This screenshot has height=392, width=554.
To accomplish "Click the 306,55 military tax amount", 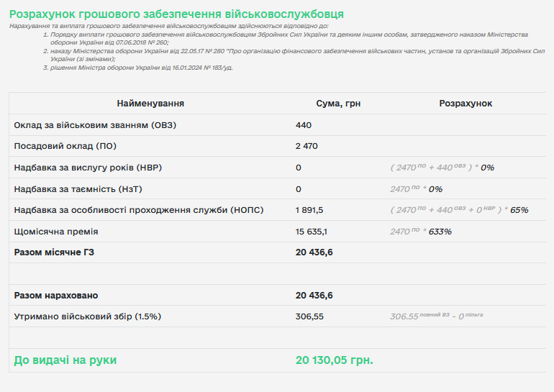I will tap(309, 316).
